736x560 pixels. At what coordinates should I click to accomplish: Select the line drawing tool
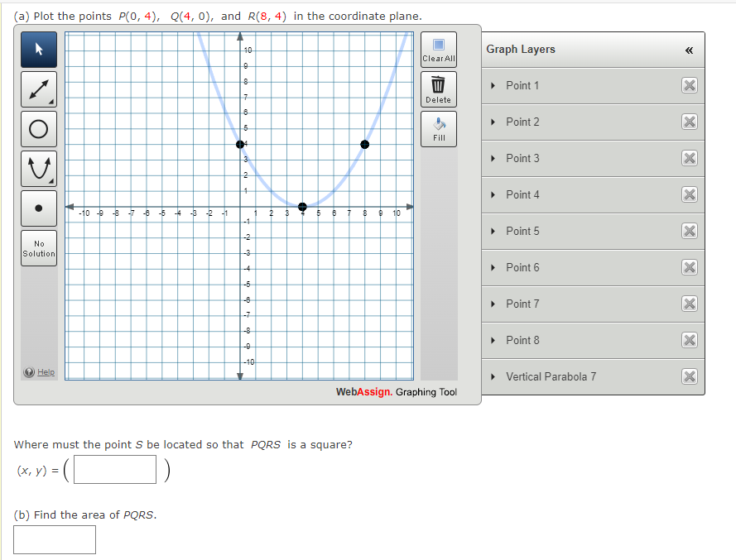(x=39, y=89)
